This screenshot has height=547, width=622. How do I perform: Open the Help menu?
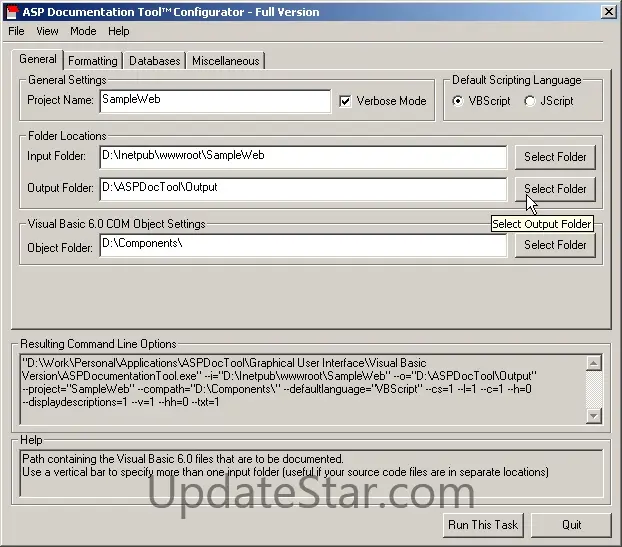[119, 31]
